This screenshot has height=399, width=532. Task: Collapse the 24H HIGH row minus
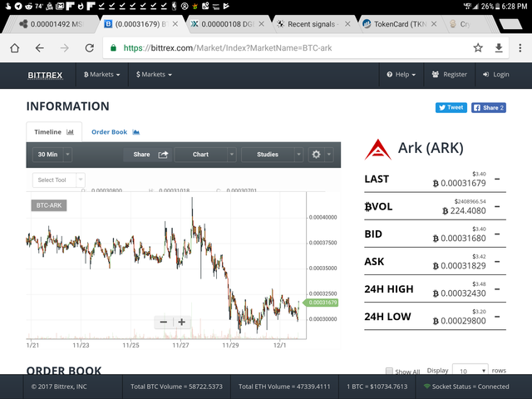[497, 288]
